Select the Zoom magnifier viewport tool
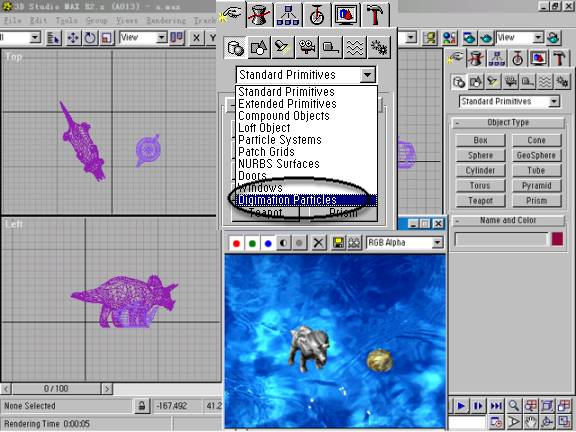Screen dimensions: 576x432 (x=514, y=406)
